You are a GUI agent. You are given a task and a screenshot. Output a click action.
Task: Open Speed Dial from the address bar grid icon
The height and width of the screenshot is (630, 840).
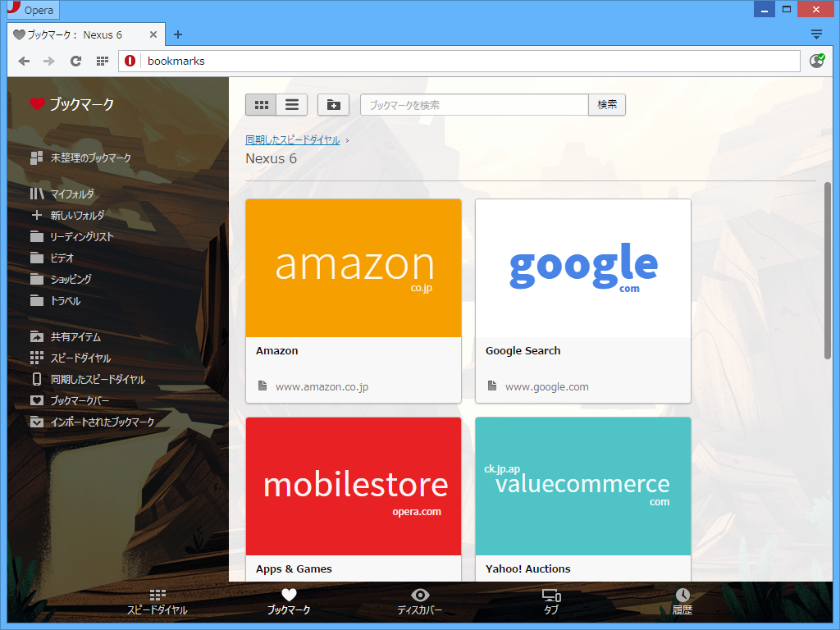pyautogui.click(x=103, y=61)
